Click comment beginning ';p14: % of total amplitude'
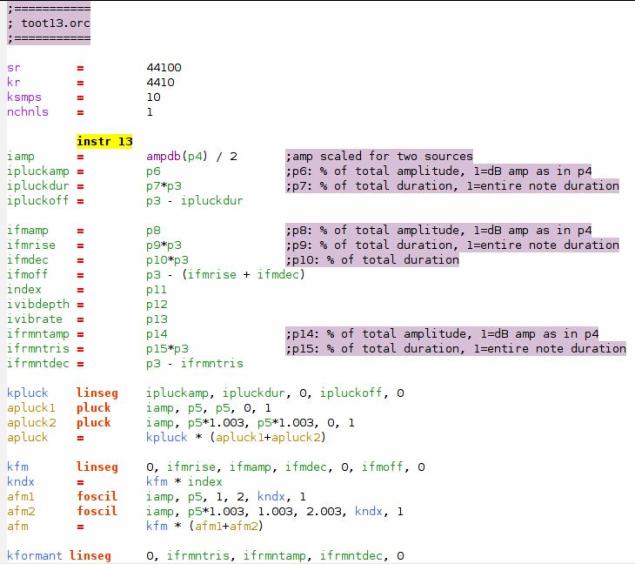635x564 pixels. [x=442, y=334]
